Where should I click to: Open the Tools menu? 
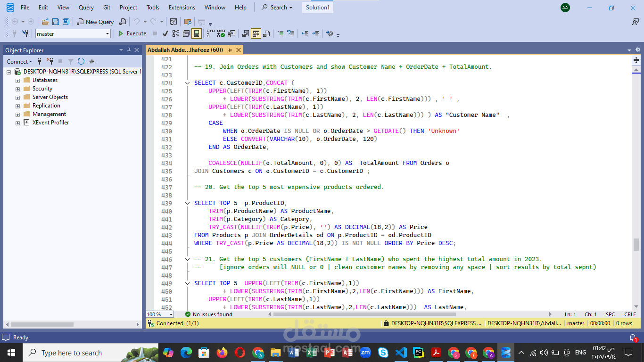153,8
